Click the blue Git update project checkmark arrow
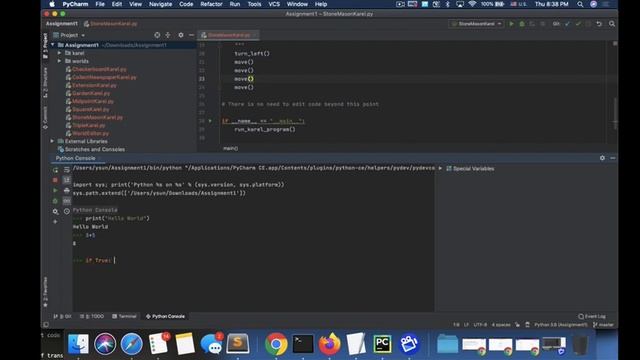Image resolution: width=640 pixels, height=360 pixels. pyautogui.click(x=567, y=24)
